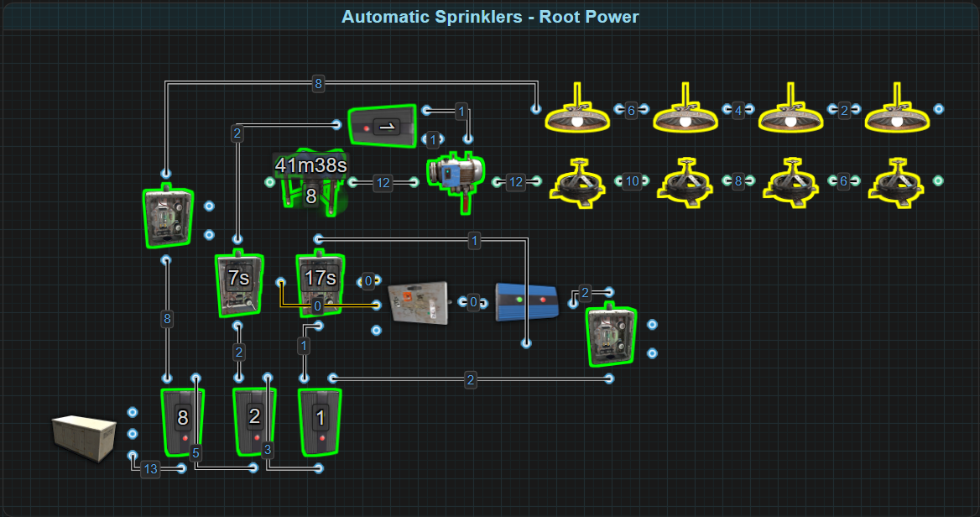Click the 1 wire label above the water pump
Screen dimensions: 980x517
tap(461, 112)
